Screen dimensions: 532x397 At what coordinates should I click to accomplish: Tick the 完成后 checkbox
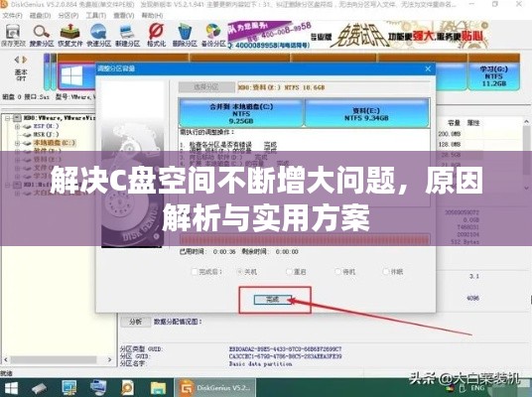click(195, 272)
